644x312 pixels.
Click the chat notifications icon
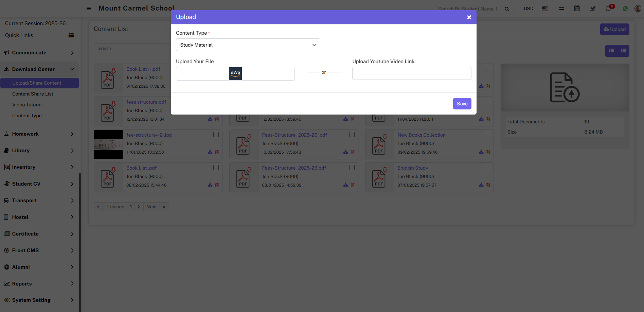609,8
